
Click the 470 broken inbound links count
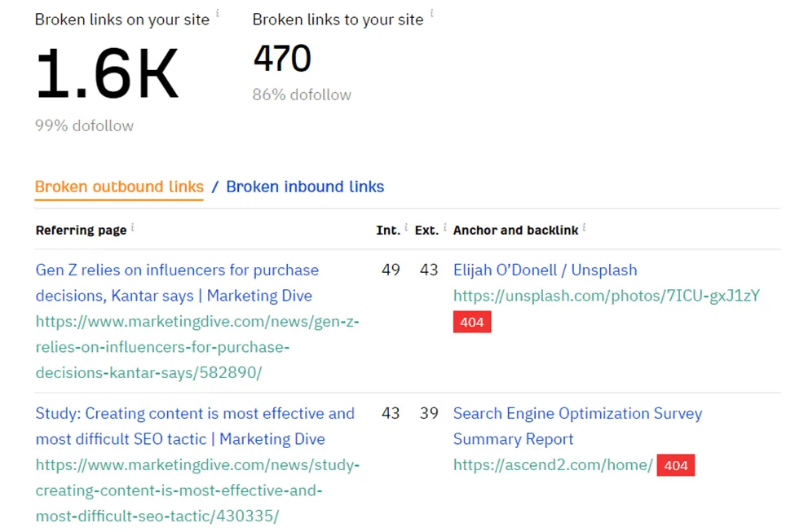(x=281, y=58)
